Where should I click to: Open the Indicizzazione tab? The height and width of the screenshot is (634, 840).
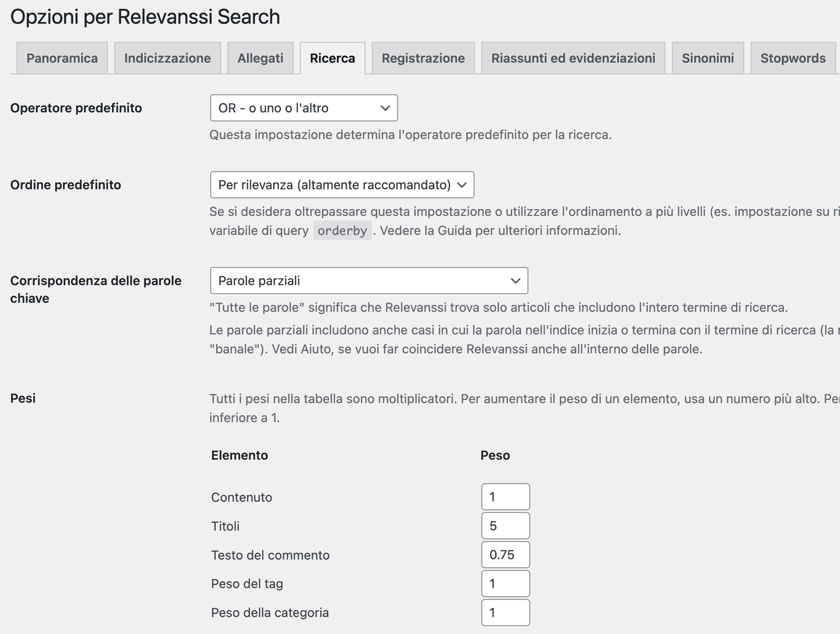[167, 58]
